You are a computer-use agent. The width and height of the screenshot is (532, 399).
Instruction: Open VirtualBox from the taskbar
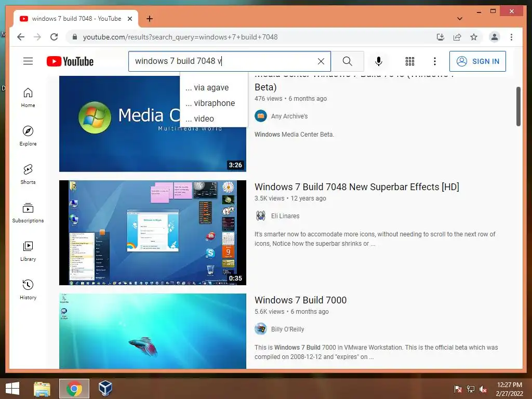coord(105,388)
